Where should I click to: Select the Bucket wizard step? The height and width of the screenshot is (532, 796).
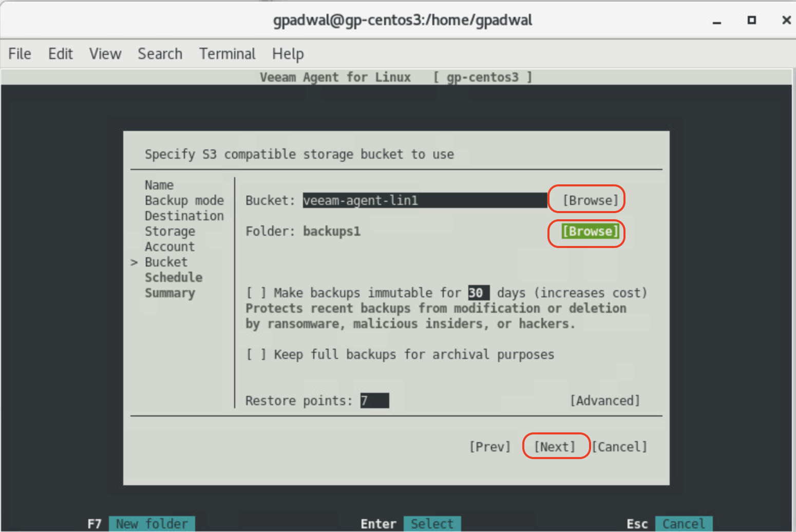click(x=166, y=262)
